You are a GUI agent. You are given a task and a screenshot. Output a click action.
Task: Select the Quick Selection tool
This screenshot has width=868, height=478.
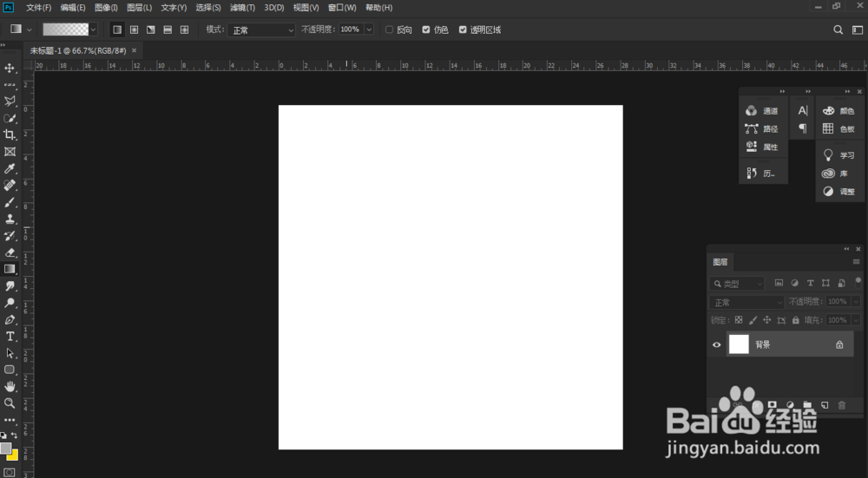pyautogui.click(x=10, y=118)
